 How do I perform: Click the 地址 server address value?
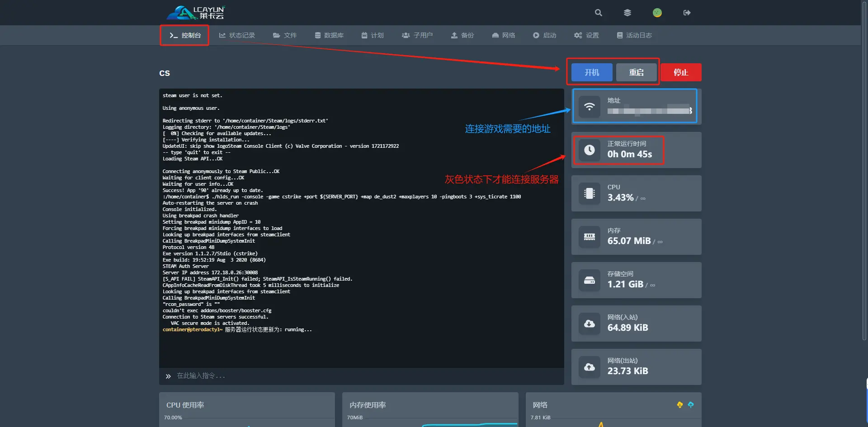[650, 111]
